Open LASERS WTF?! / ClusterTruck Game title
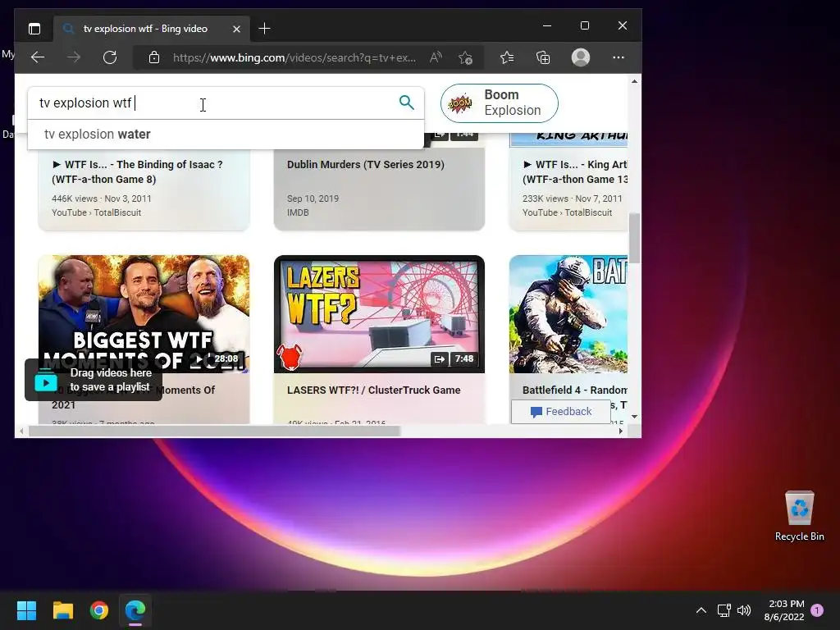This screenshot has height=630, width=840. click(373, 390)
